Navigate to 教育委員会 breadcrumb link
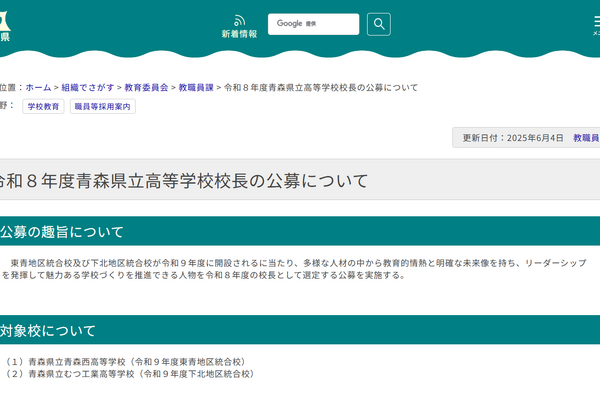Screen dimensions: 600x400 146,88
